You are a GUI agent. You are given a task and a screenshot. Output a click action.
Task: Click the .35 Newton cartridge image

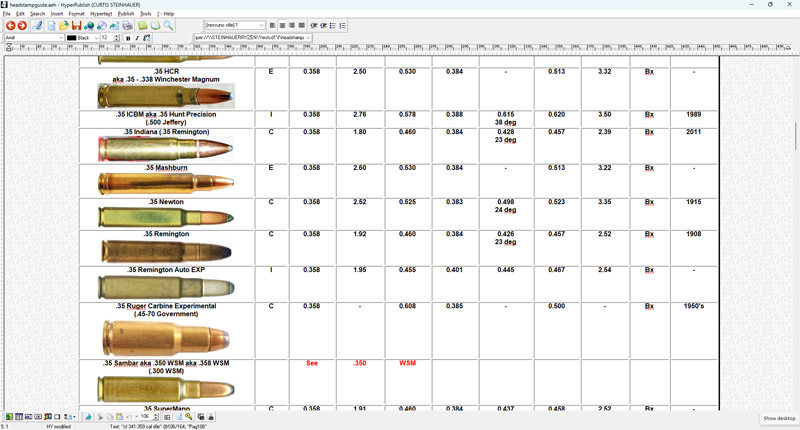(166, 217)
